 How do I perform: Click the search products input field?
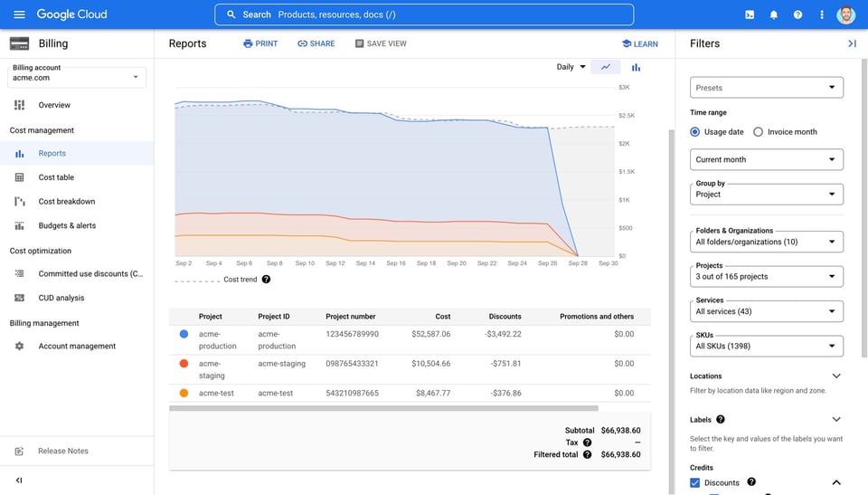[x=424, y=14]
